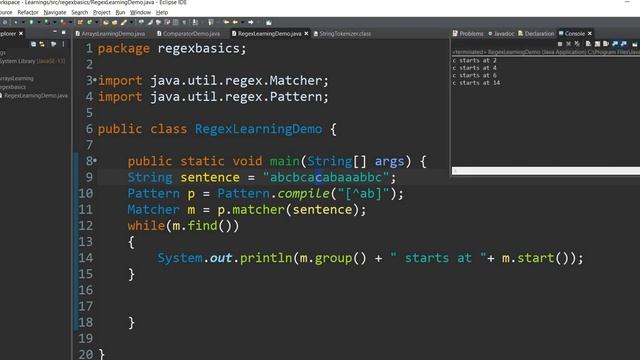Toggle Word Wrap in the Console toolbar
640x360 pixels.
pos(605,44)
